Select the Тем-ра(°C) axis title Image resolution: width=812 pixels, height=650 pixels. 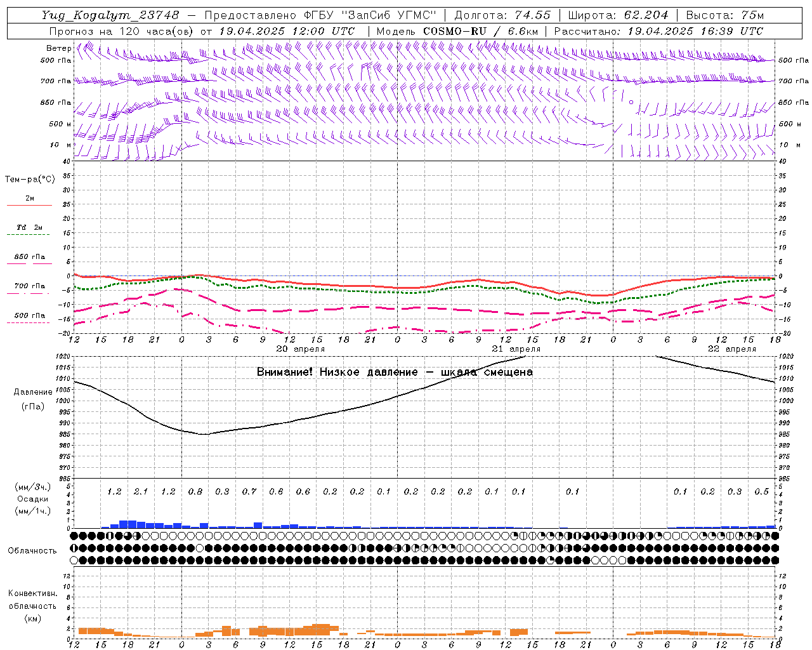pyautogui.click(x=30, y=180)
